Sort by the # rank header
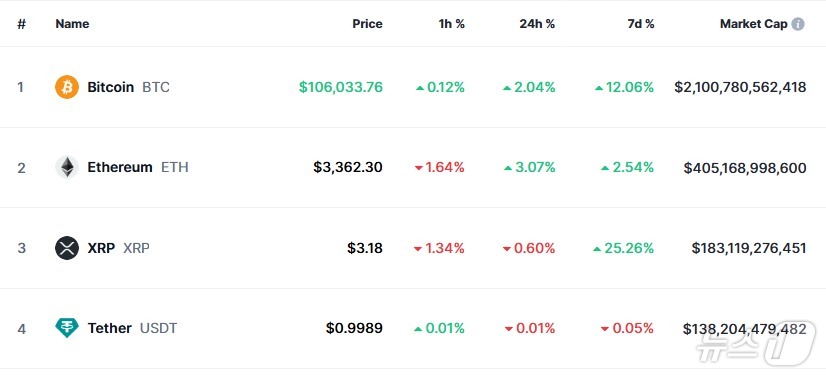 tap(22, 24)
